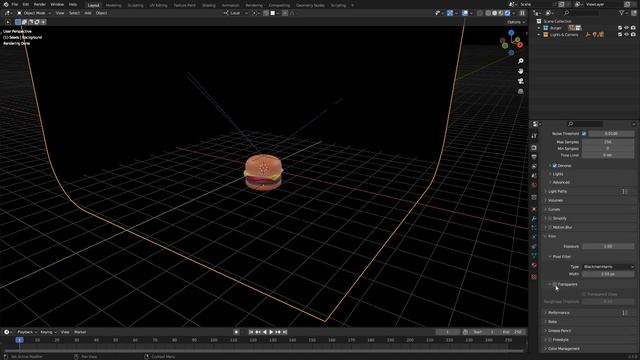Open the Modifiers properties wrench icon
Viewport: 640px width, 360px height.
[534, 219]
